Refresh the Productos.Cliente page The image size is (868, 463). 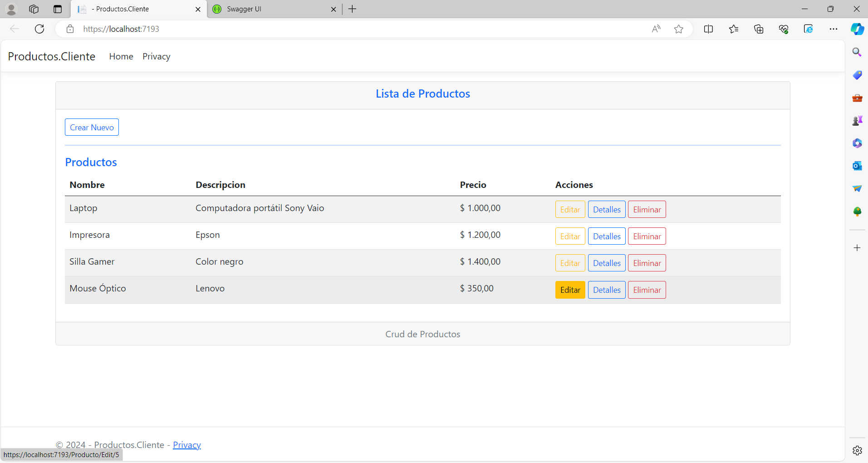click(x=39, y=29)
